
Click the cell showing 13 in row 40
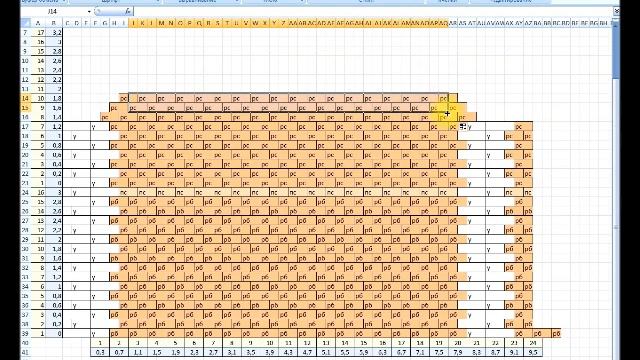tap(326, 343)
